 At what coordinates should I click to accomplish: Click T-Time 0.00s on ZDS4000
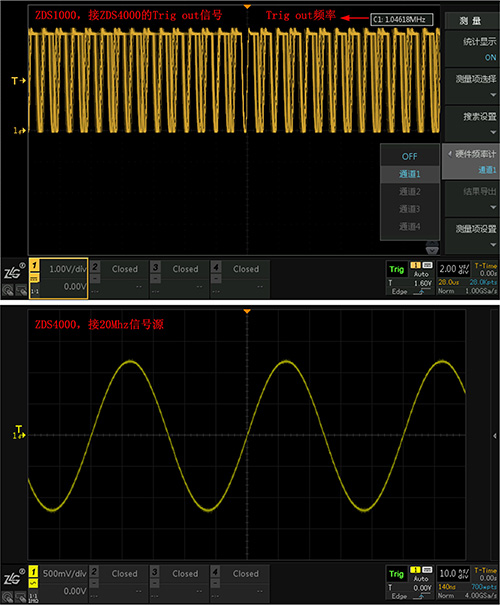(486, 574)
